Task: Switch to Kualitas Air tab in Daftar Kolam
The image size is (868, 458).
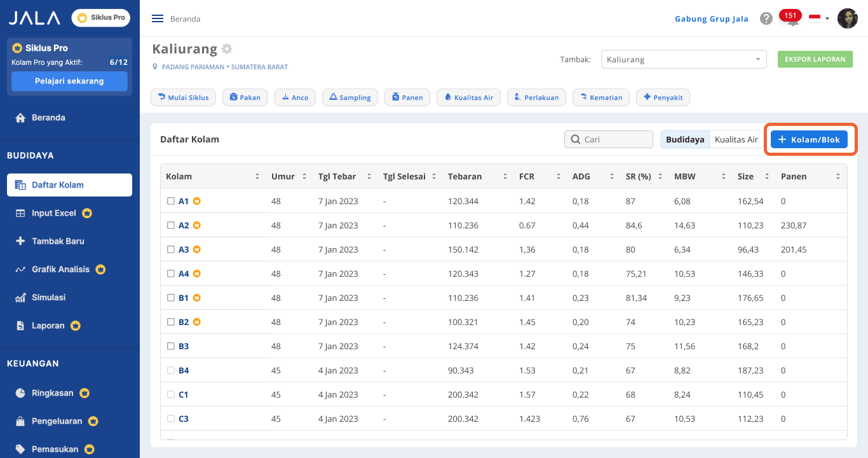Action: [736, 139]
